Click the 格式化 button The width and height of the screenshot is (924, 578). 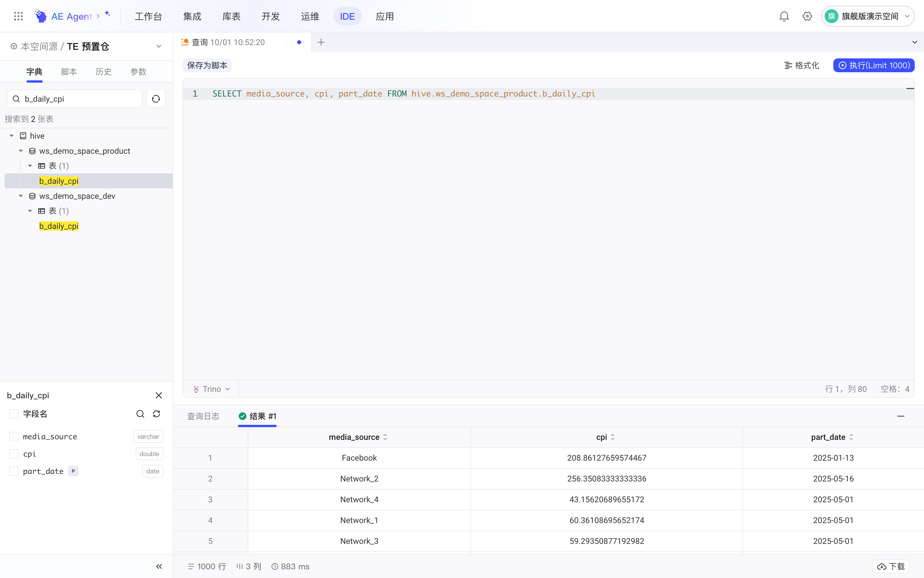pos(802,65)
